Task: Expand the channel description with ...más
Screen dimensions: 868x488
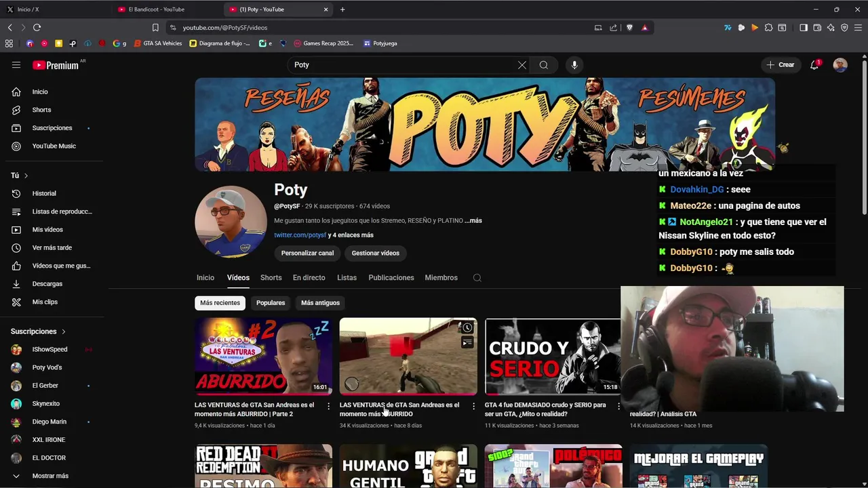Action: tap(473, 221)
